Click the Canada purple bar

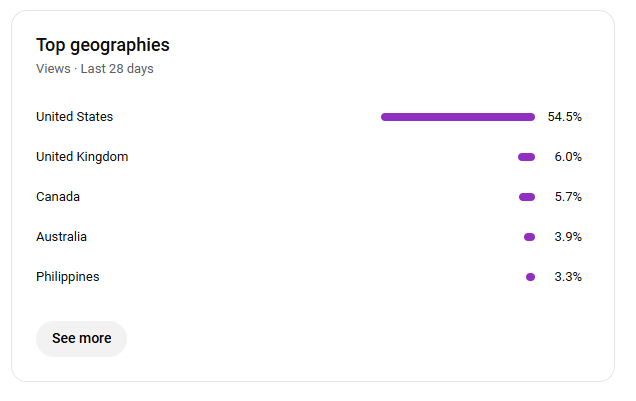tap(527, 197)
